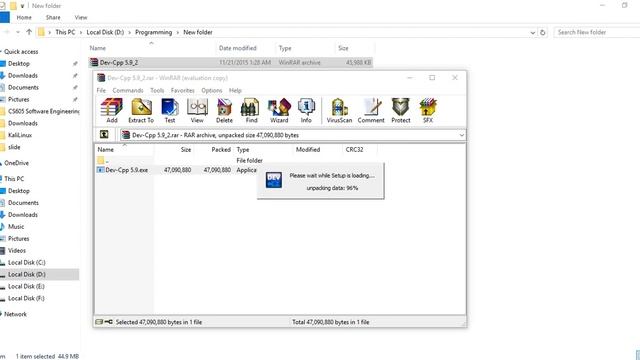
Task: Switch to Explorer Share tab
Action: (x=53, y=18)
